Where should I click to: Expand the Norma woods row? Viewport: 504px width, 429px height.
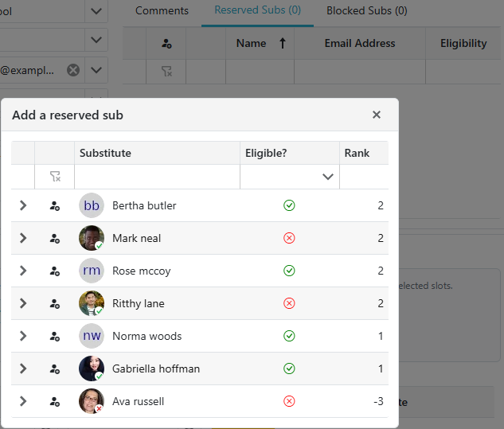(23, 336)
